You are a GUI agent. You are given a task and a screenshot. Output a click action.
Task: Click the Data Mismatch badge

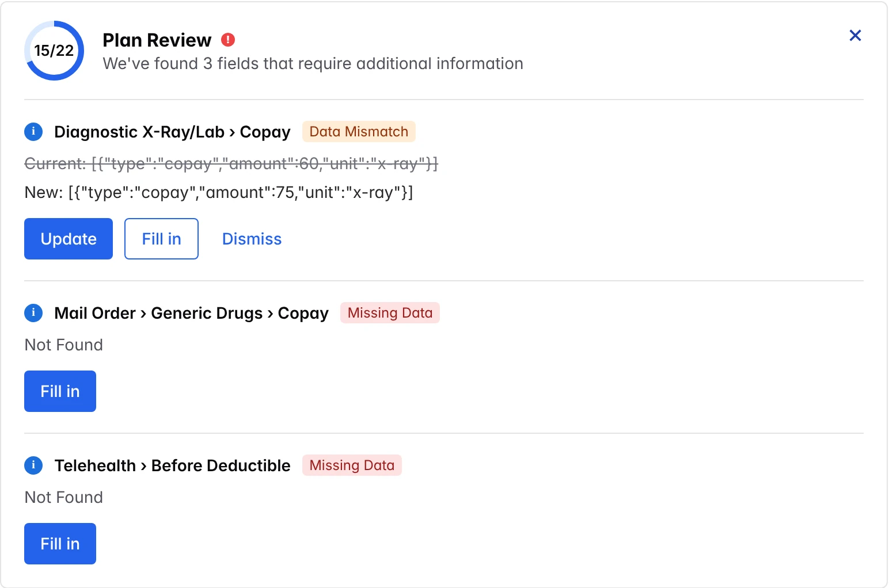[359, 132]
